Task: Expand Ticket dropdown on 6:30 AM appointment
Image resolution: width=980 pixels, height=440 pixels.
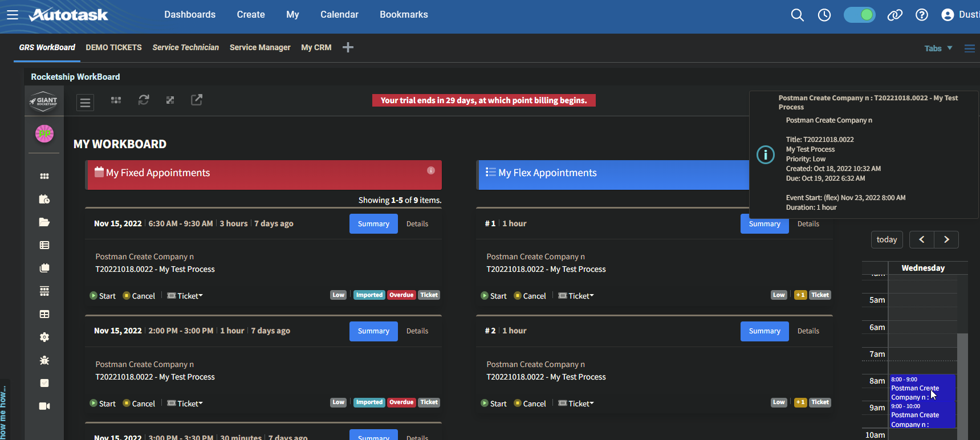Action: (185, 296)
